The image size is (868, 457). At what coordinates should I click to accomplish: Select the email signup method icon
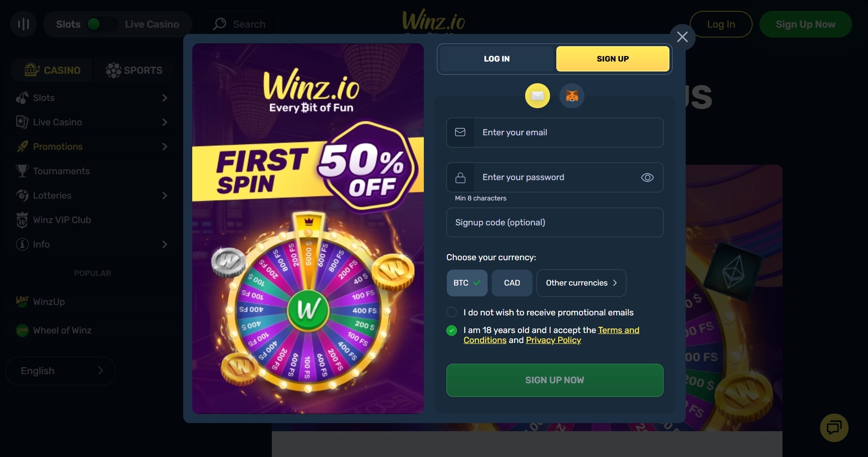click(x=537, y=95)
